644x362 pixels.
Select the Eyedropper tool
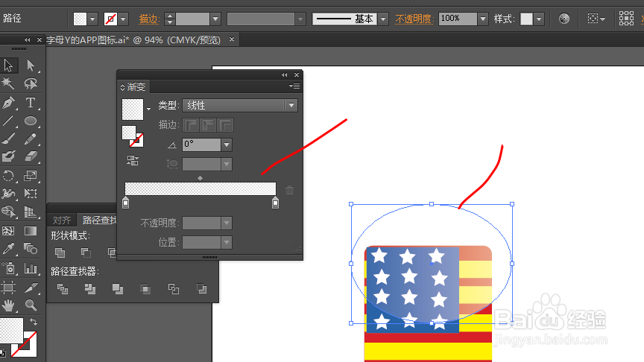[x=8, y=249]
